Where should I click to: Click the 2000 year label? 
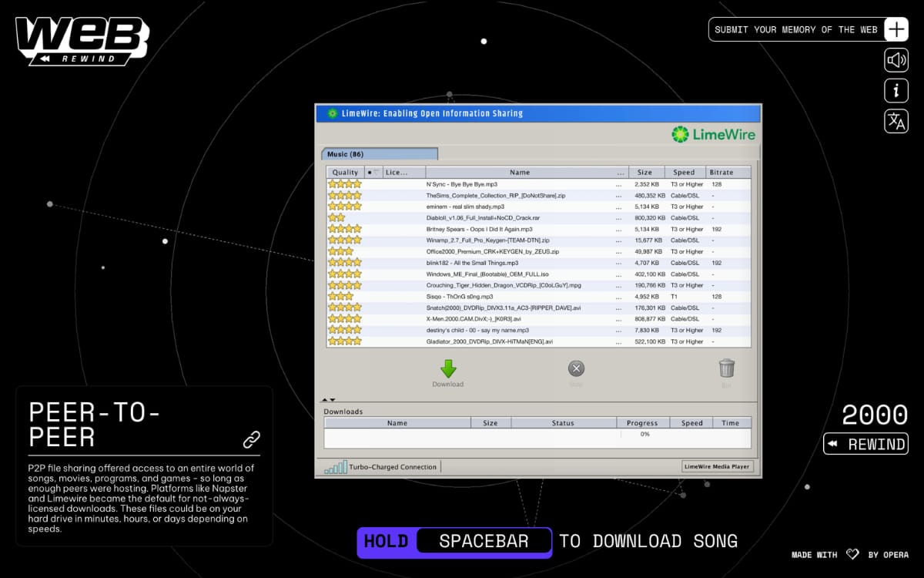(x=875, y=415)
